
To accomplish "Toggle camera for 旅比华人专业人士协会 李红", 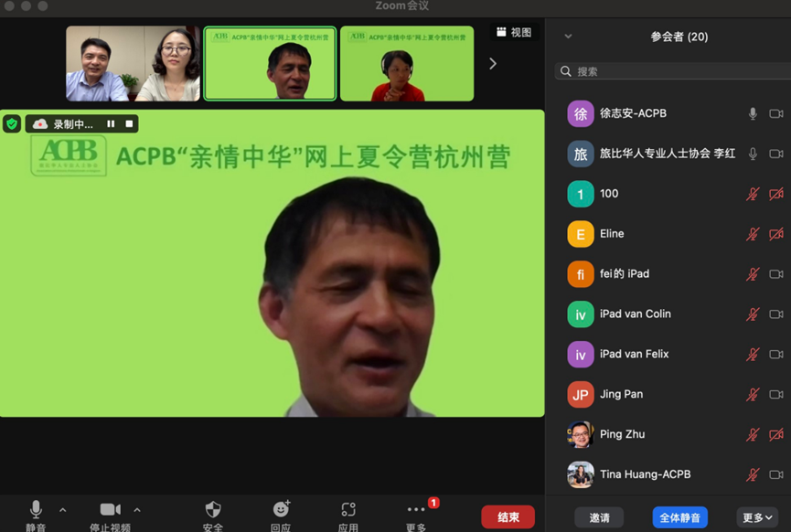I will tap(776, 154).
